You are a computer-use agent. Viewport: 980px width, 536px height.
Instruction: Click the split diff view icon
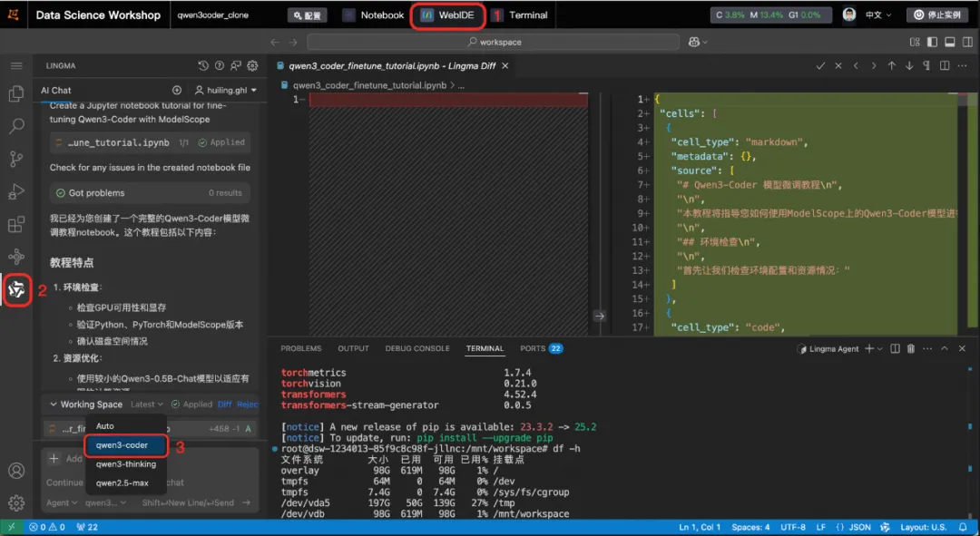coord(945,65)
